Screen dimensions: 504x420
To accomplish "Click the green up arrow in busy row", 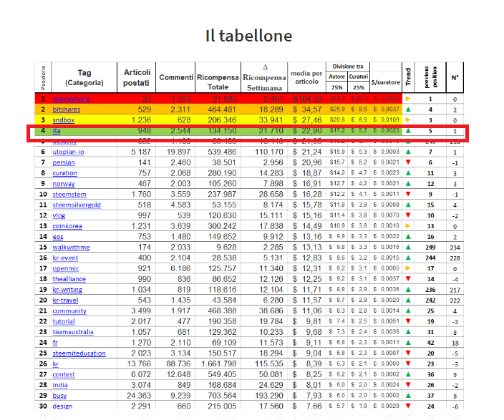I will (x=408, y=396).
